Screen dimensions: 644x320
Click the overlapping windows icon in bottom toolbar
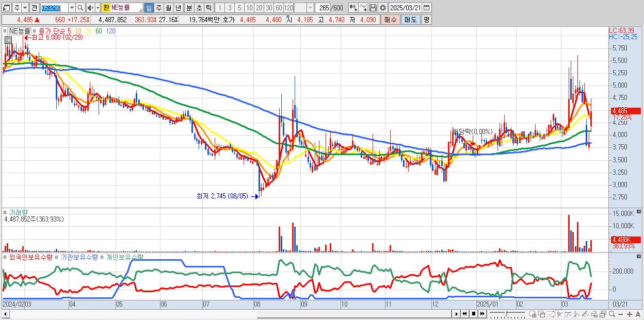pyautogui.click(x=541, y=314)
